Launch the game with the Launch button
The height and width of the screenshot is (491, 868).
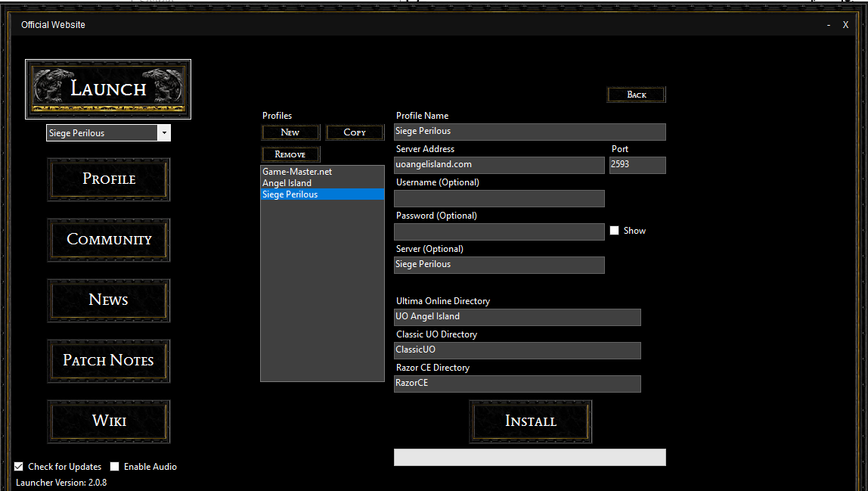(108, 89)
